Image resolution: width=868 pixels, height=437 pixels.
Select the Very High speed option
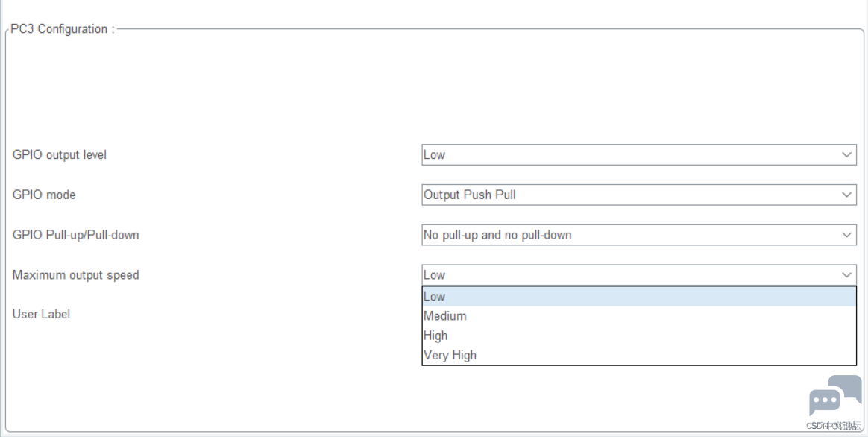[x=639, y=355]
